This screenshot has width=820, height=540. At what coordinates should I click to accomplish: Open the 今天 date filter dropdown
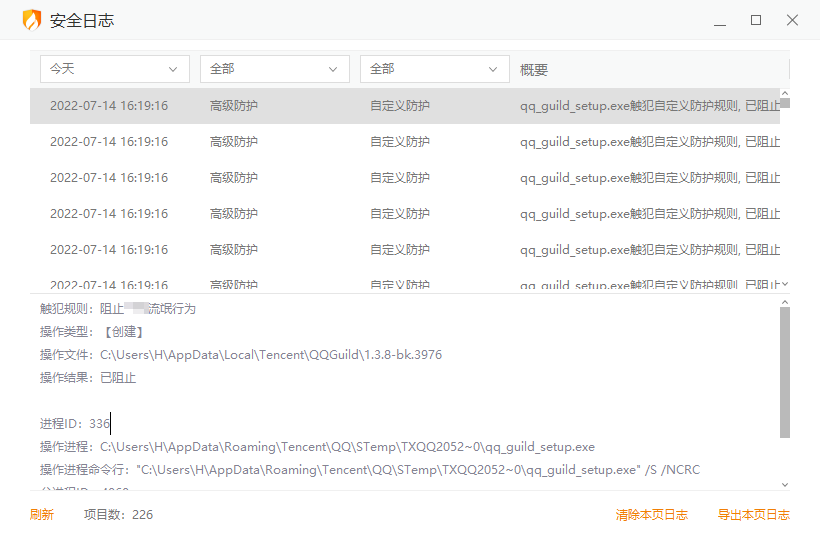(114, 69)
